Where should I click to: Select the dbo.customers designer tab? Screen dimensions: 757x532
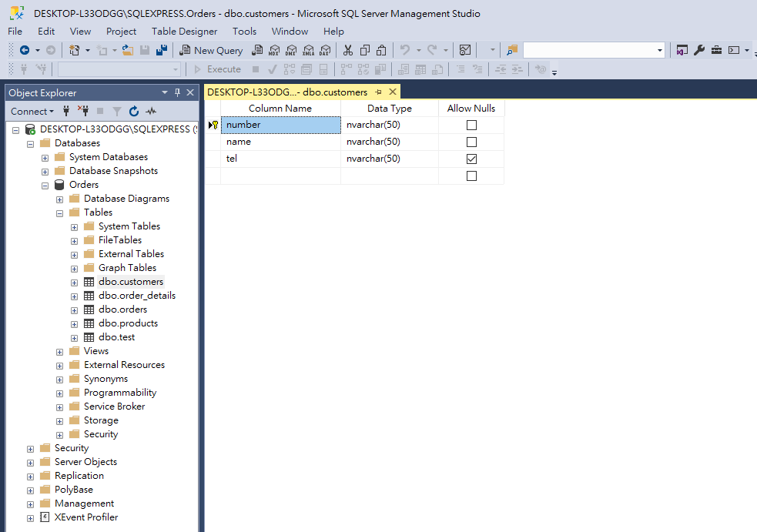[289, 90]
